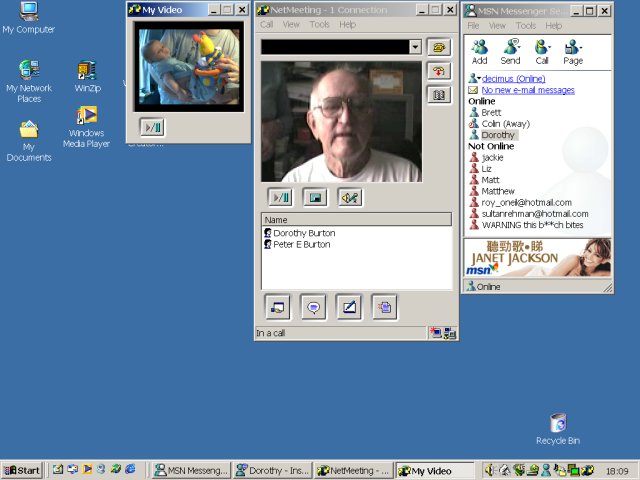
Task: Click the Start button on the taskbar
Action: click(22, 470)
